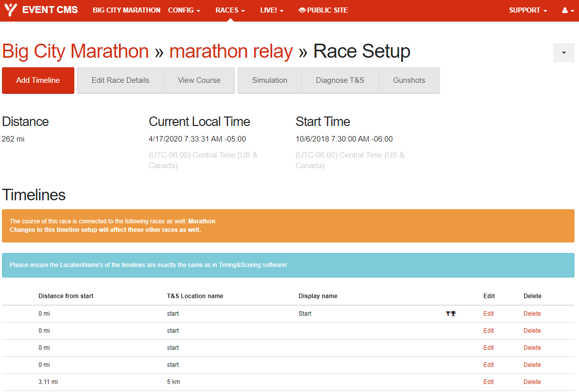Expand the Live! dropdown menu
This screenshot has width=579, height=392.
pos(272,11)
